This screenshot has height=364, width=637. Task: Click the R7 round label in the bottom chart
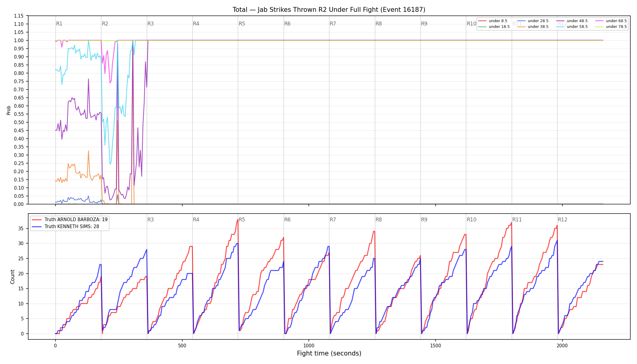tap(333, 220)
